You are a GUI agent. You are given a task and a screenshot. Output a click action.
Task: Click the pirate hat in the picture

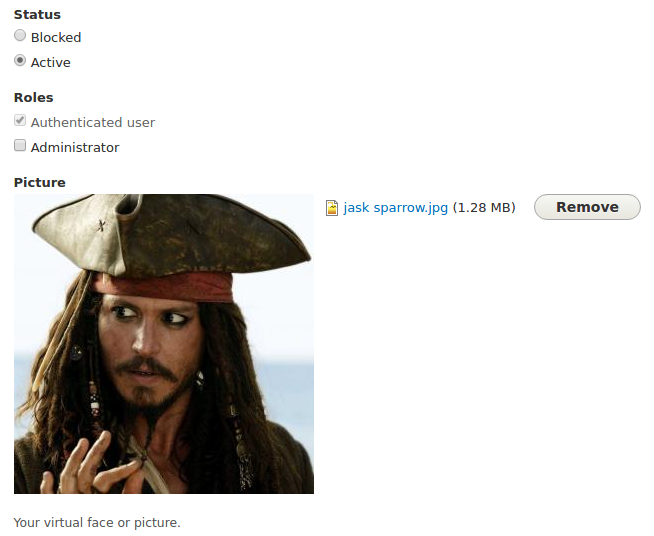(x=171, y=234)
